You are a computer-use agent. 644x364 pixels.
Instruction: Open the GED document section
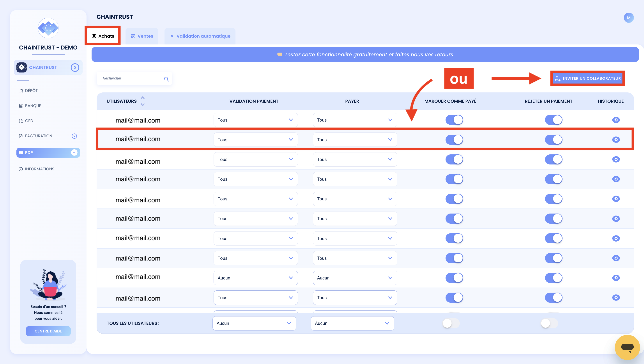[x=26, y=121]
